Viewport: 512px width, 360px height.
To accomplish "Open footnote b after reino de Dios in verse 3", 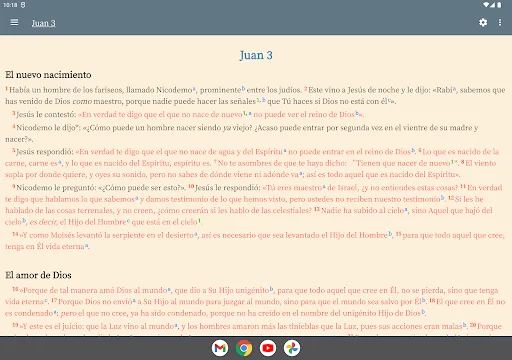I will coord(357,113).
